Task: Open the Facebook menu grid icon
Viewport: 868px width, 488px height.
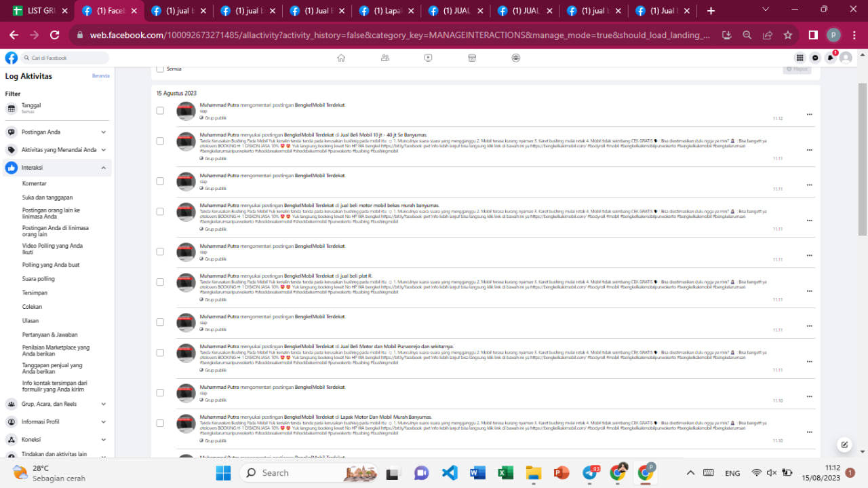Action: (800, 58)
